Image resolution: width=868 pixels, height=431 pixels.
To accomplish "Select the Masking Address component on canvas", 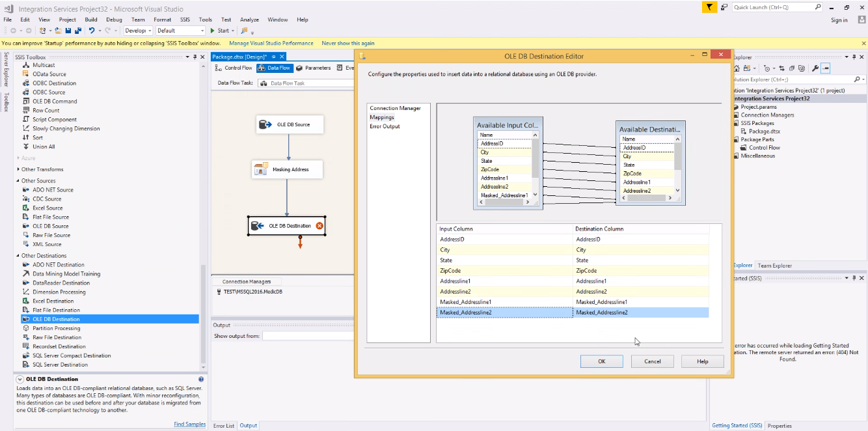I will click(288, 169).
